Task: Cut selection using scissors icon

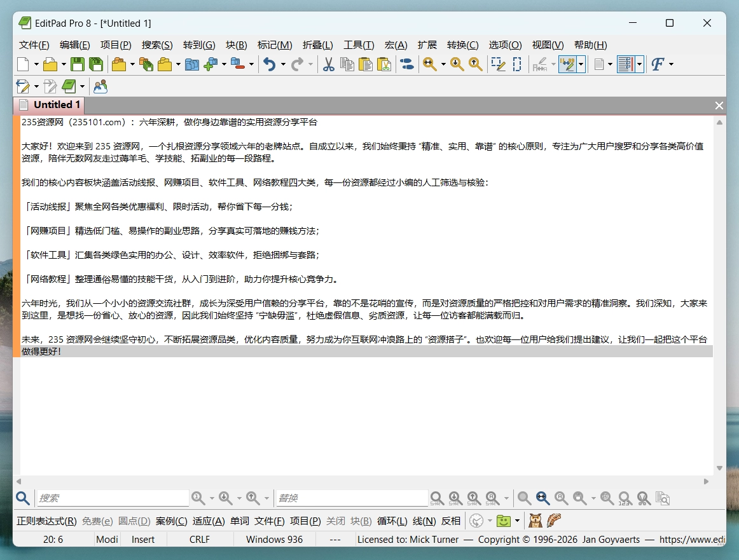Action: pos(329,64)
